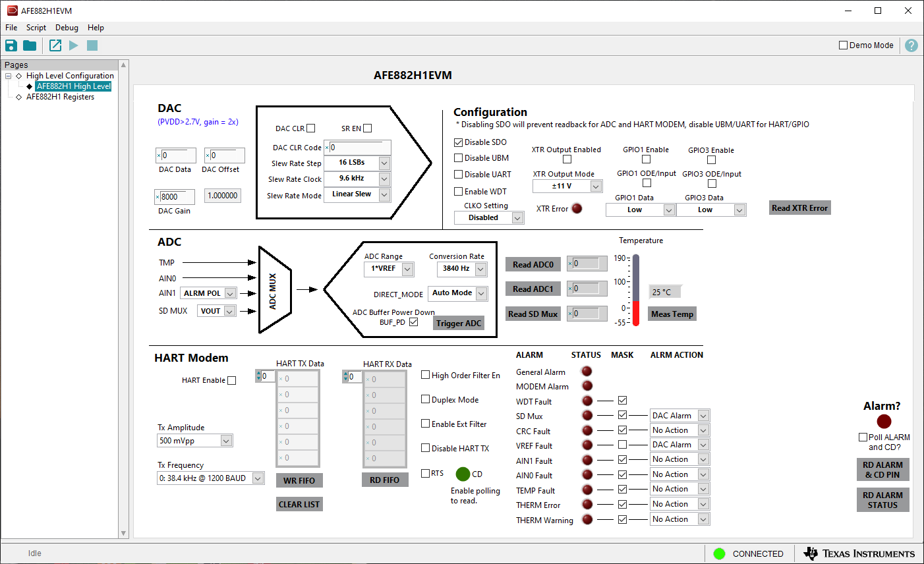The height and width of the screenshot is (564, 924).
Task: Toggle BUF_PD checkbox
Action: (x=413, y=322)
